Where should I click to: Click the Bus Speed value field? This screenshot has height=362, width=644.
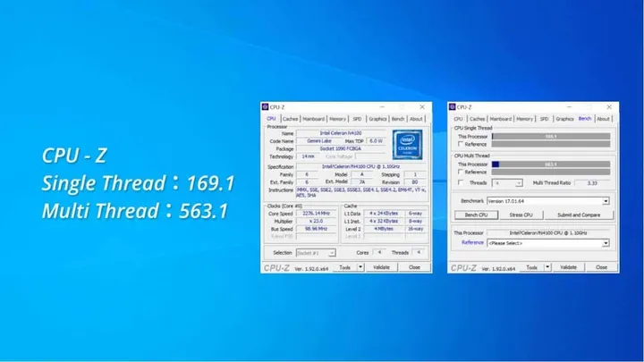click(x=317, y=229)
